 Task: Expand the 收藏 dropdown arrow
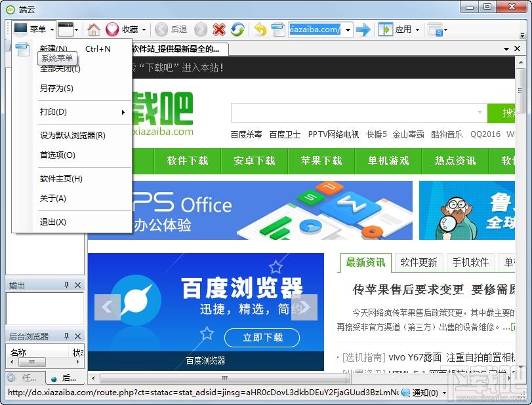(144, 30)
